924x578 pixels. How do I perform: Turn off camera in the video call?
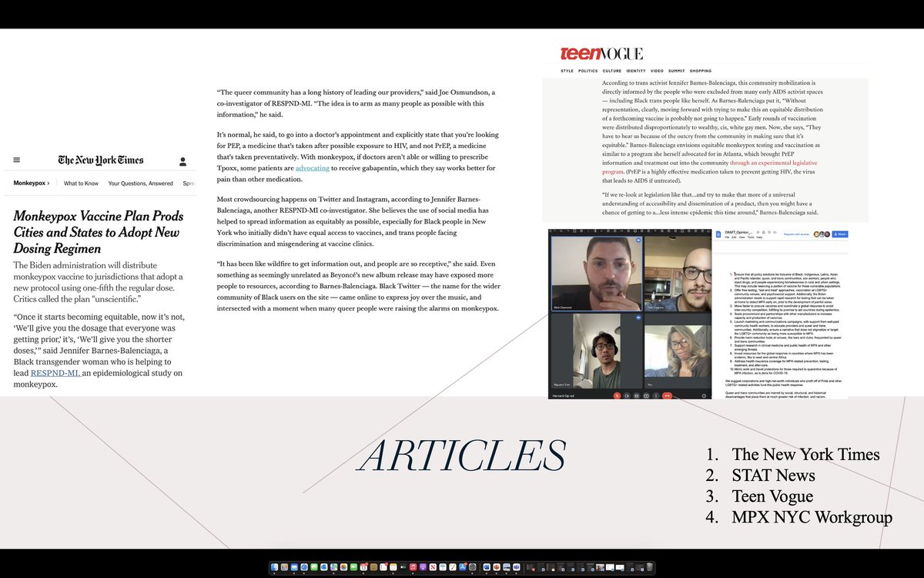pyautogui.click(x=627, y=395)
